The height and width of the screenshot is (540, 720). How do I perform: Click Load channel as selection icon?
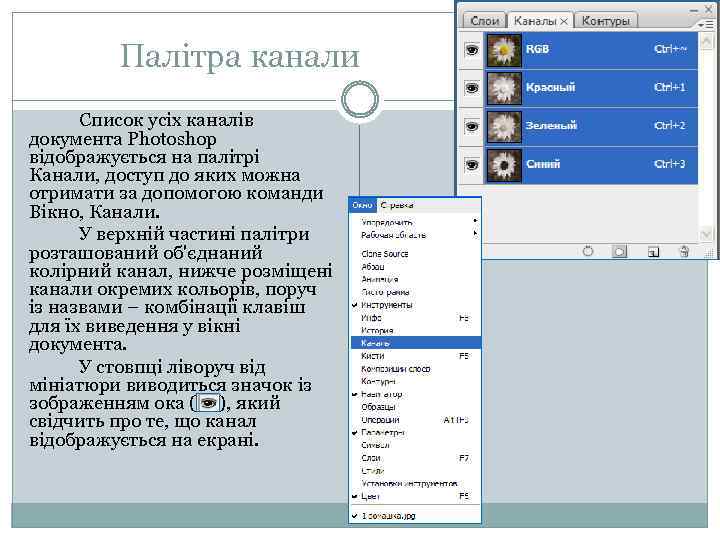(x=588, y=251)
